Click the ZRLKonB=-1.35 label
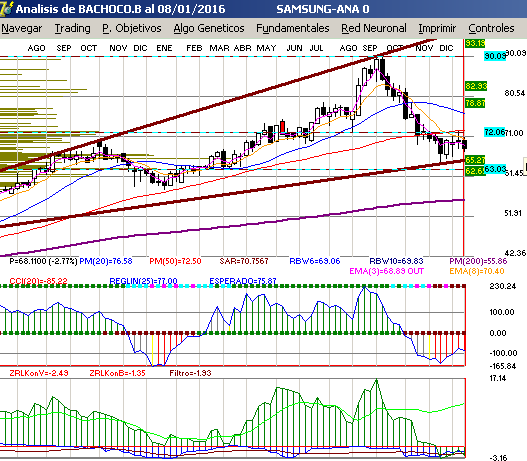527x461 pixels. [117, 373]
